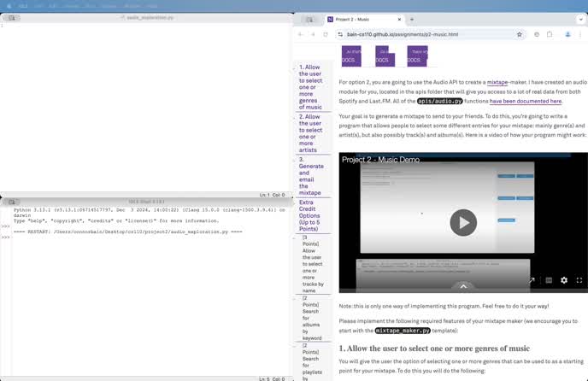Jump to '3. Generate and email the mixtape' in the sidebar

coord(311,176)
